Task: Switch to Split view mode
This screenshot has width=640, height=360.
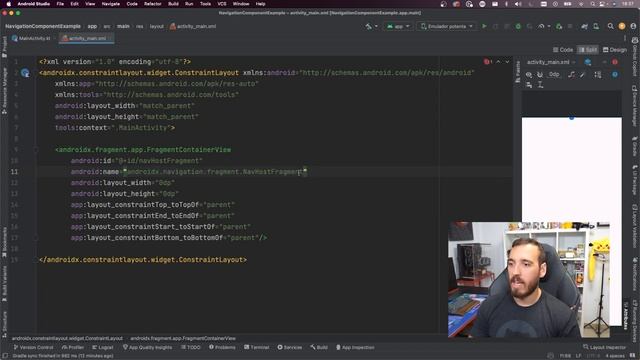Action: [x=587, y=50]
